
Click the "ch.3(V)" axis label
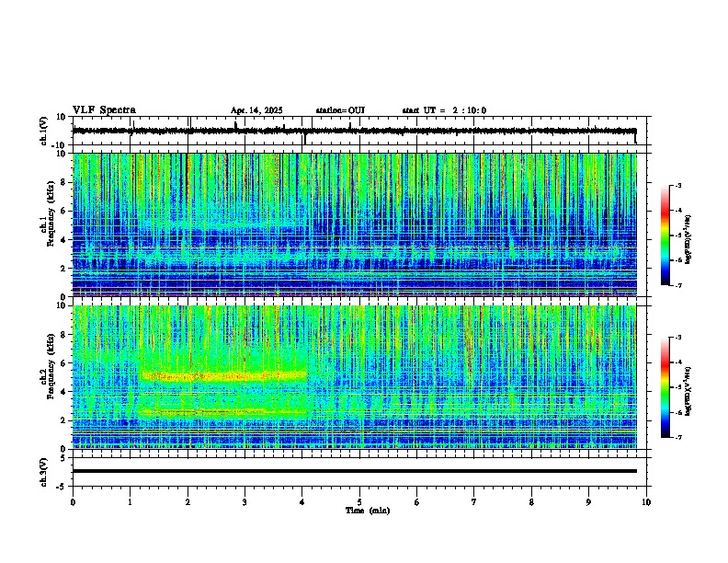(44, 472)
